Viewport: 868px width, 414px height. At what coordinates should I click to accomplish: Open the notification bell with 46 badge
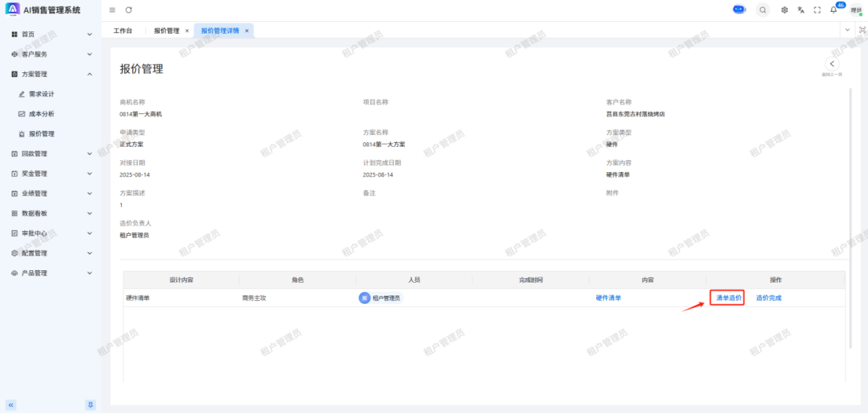833,10
